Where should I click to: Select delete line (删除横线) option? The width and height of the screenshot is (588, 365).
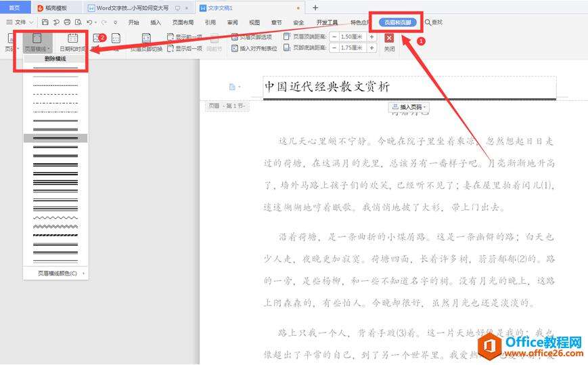point(55,59)
